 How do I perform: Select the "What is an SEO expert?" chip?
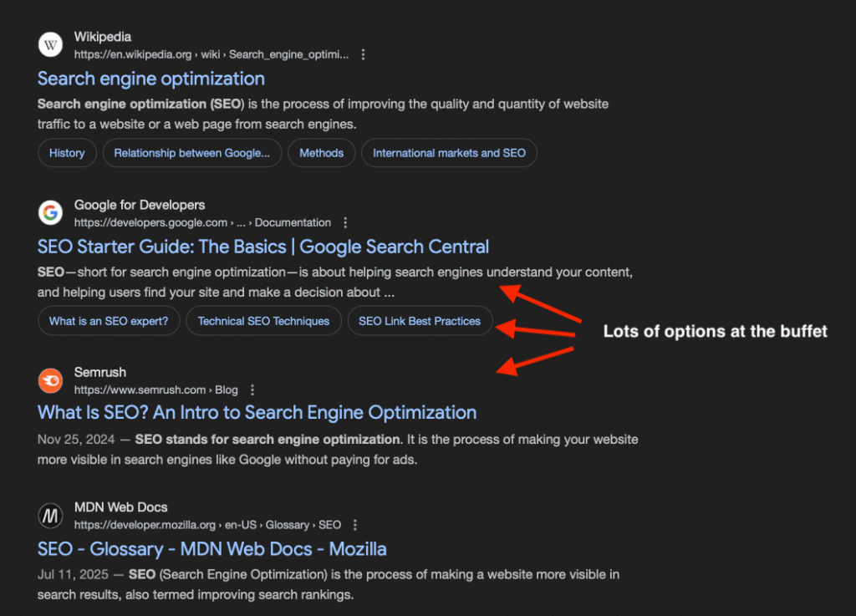tap(109, 321)
